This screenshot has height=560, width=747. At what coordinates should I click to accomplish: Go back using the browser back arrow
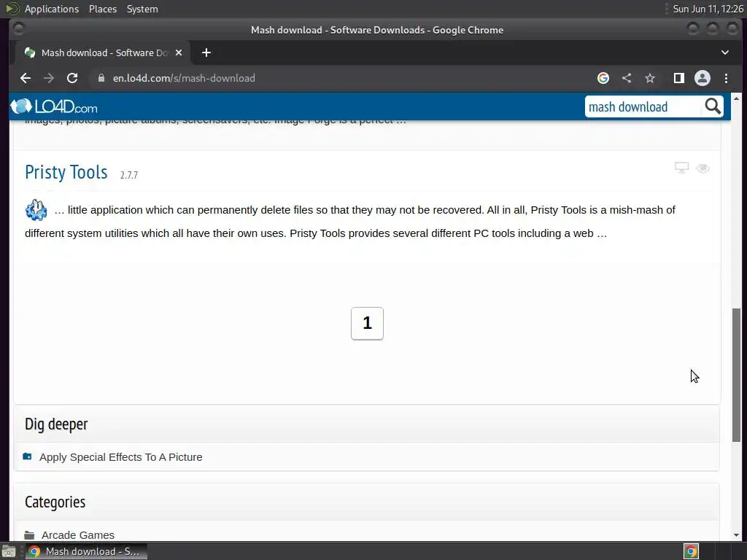click(x=26, y=78)
